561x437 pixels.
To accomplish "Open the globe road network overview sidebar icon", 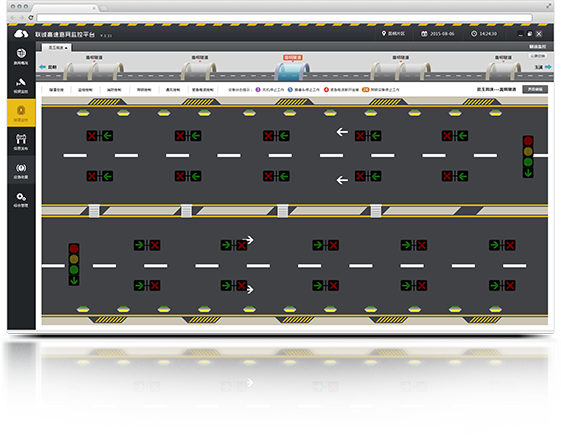I will coord(21,56).
